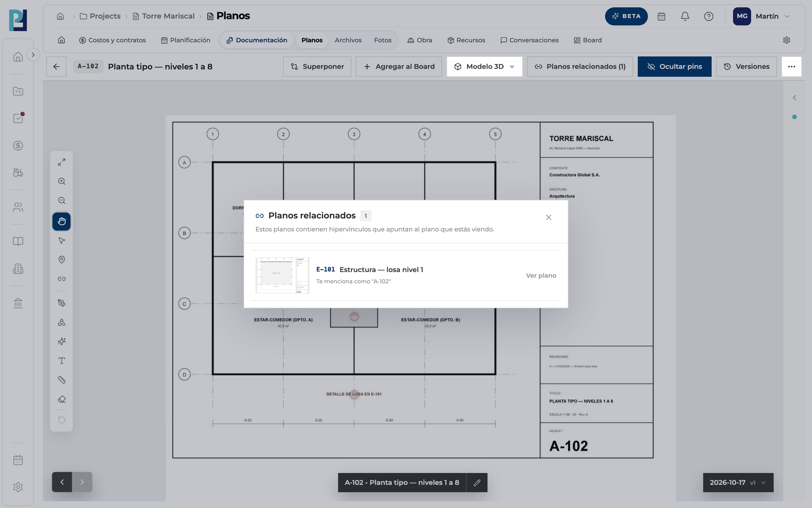The width and height of the screenshot is (812, 508).
Task: Choose the ruler measure tool
Action: click(61, 380)
